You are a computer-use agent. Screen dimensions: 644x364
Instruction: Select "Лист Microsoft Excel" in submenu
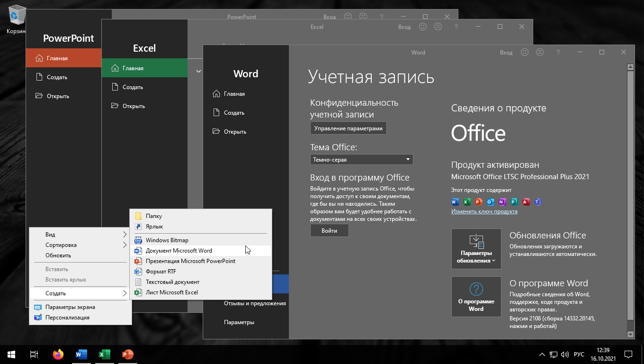tap(201, 292)
